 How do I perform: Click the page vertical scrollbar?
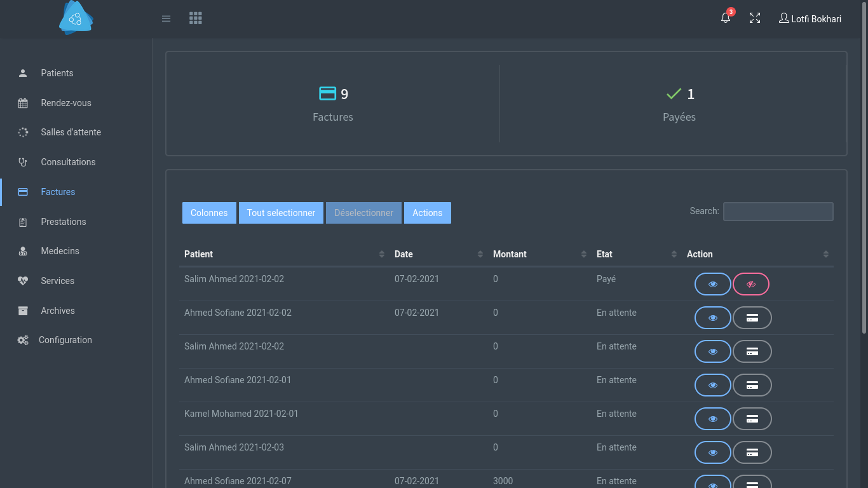coord(864,168)
